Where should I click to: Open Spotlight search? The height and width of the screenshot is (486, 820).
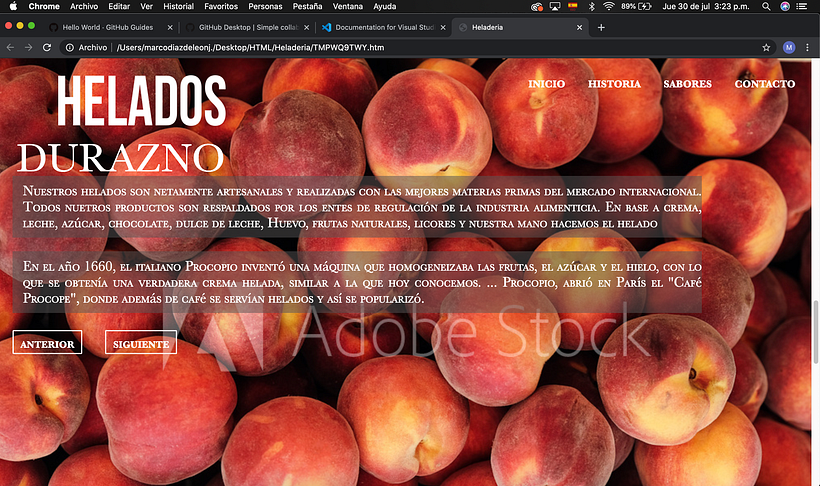point(766,6)
